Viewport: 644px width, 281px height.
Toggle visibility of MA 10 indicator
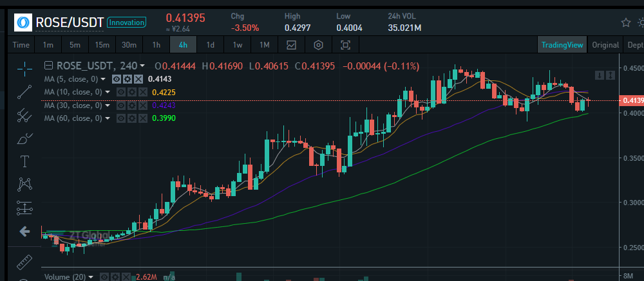point(121,93)
